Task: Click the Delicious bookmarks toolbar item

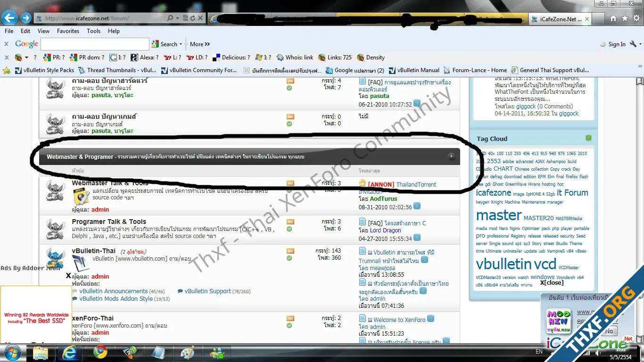Action: 231,58
